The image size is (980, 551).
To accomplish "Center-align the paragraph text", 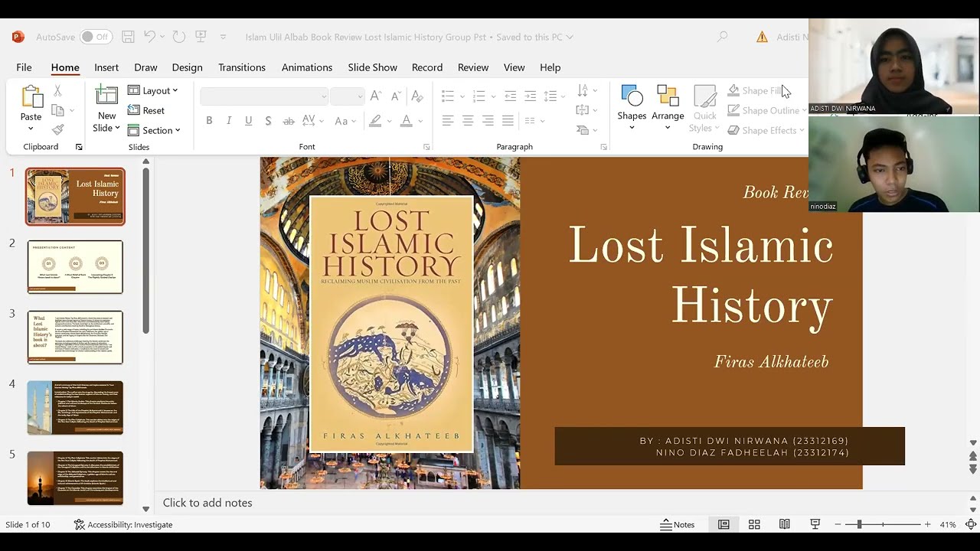I will [468, 121].
